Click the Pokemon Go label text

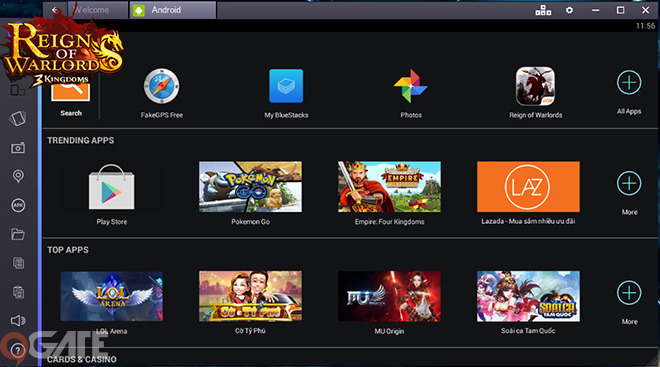click(x=250, y=222)
